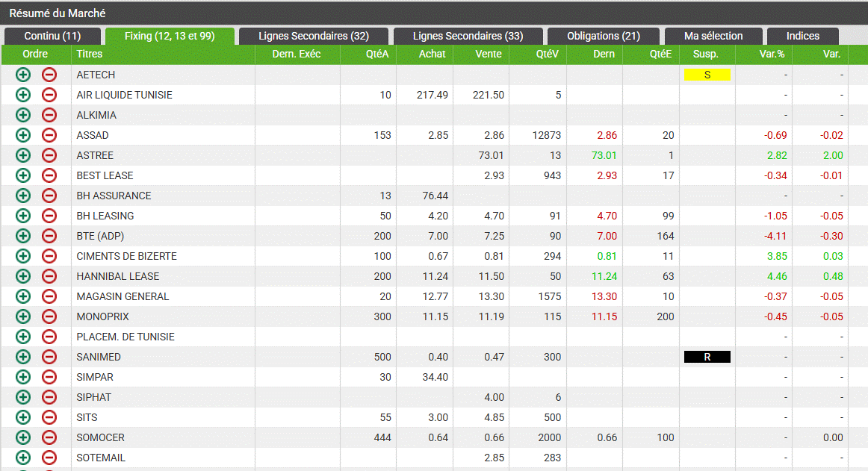This screenshot has height=471, width=868.
Task: Click the green plus icon for AETECH
Action: coord(22,75)
